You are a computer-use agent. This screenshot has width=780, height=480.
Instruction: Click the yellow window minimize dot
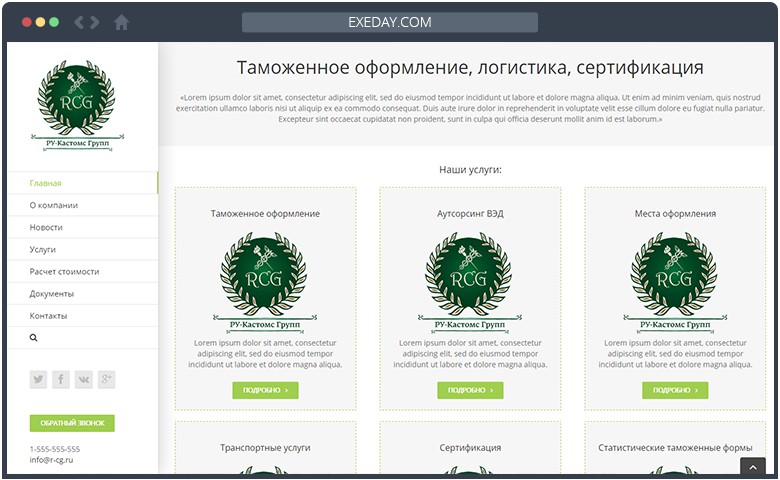click(x=40, y=22)
